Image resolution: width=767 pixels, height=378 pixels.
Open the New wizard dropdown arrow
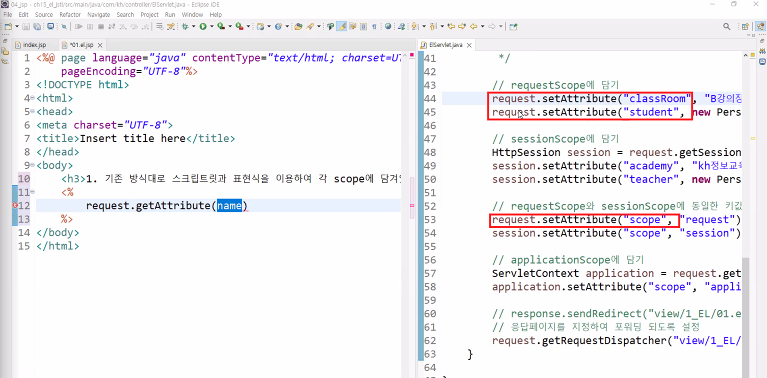coord(17,26)
